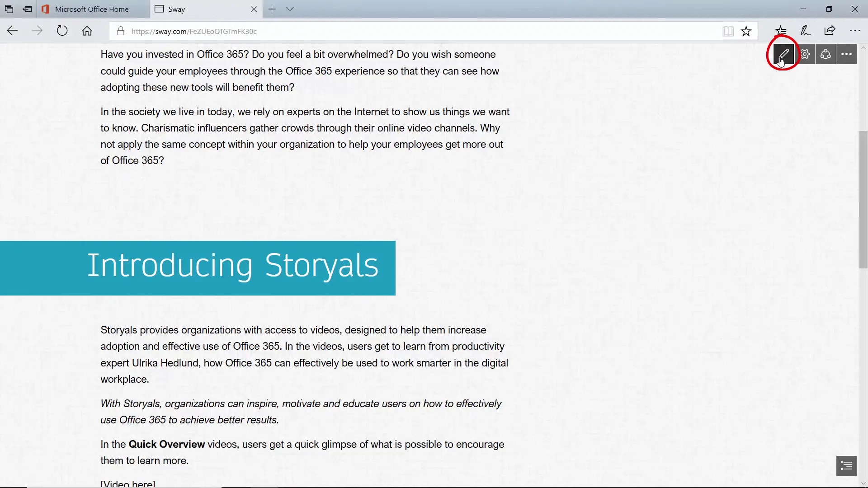Click paragraph starting 'Have you invested'
868x488 pixels.
click(300, 71)
